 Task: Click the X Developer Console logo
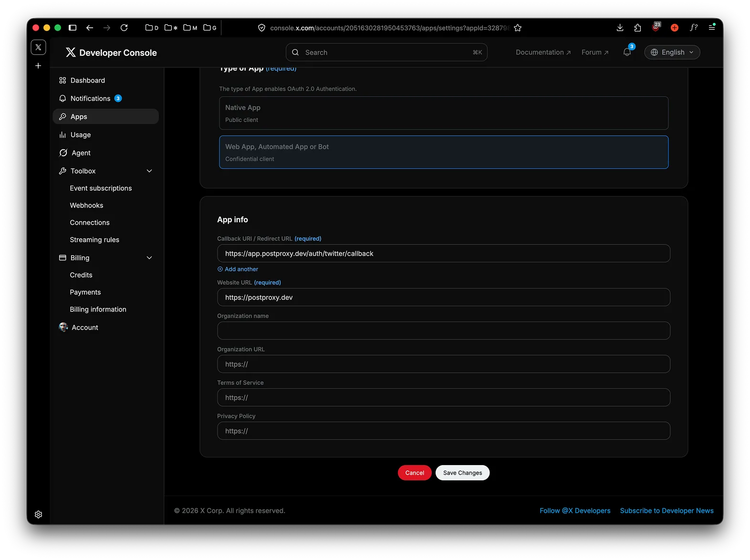[111, 52]
